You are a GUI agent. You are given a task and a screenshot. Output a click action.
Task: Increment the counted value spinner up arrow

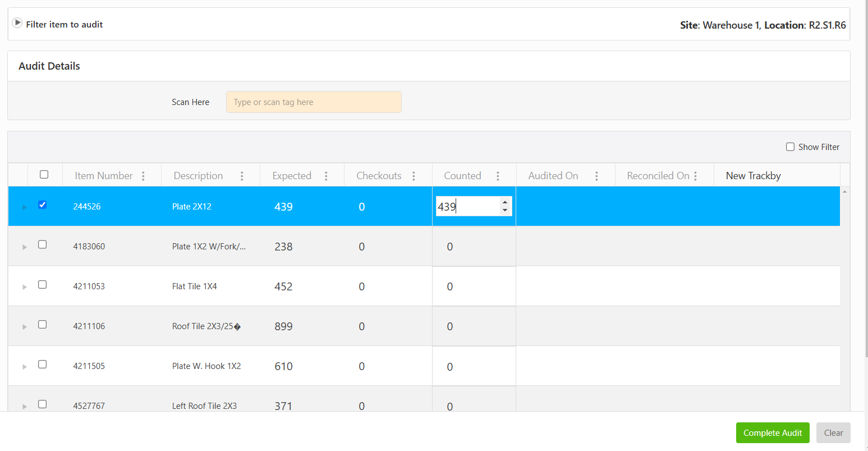(505, 202)
